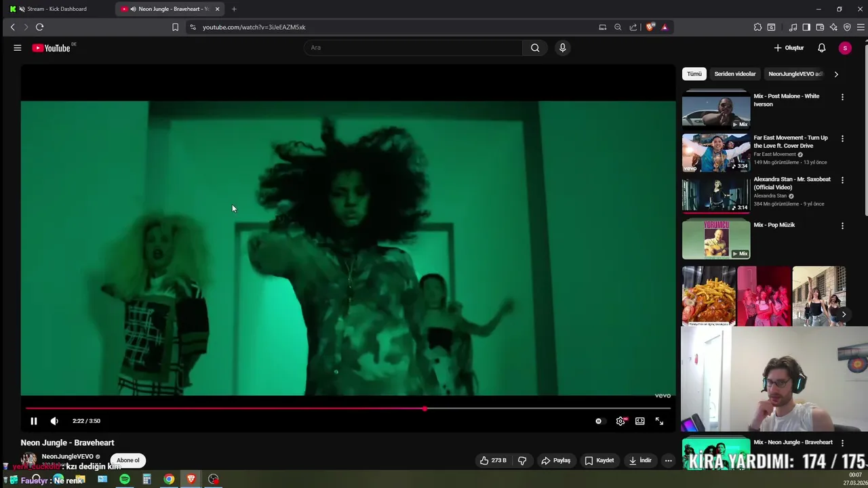The width and height of the screenshot is (868, 488).
Task: Open options for Far East Movement video
Action: pos(842,138)
